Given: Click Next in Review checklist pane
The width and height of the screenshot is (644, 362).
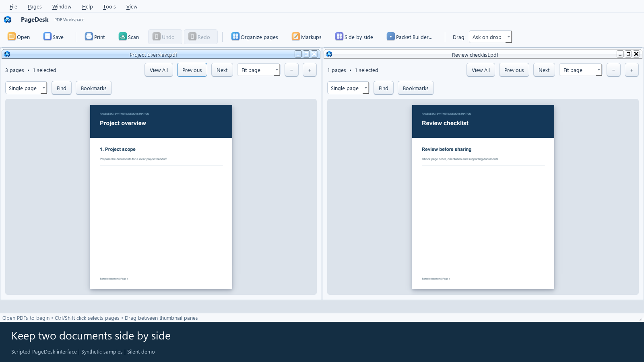Looking at the screenshot, I should (x=544, y=70).
